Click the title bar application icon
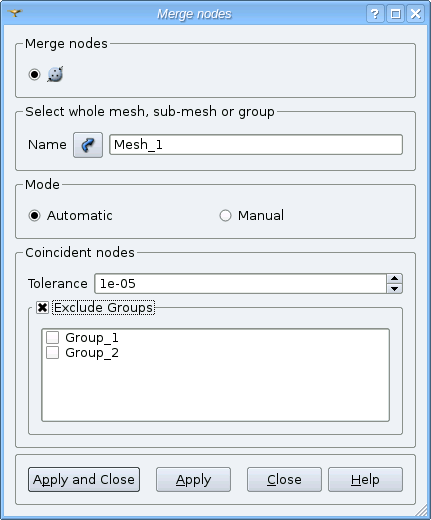 [x=15, y=13]
